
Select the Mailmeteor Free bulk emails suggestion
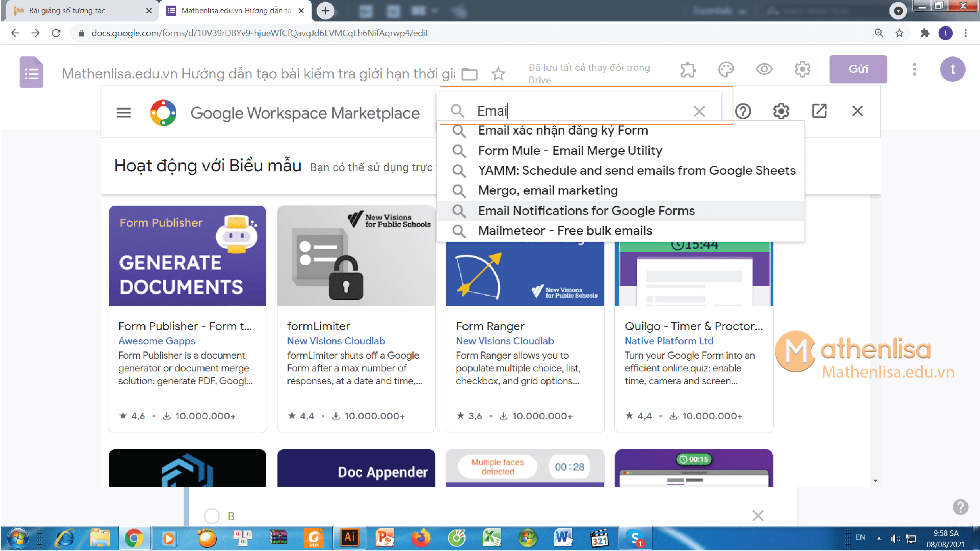click(x=565, y=230)
